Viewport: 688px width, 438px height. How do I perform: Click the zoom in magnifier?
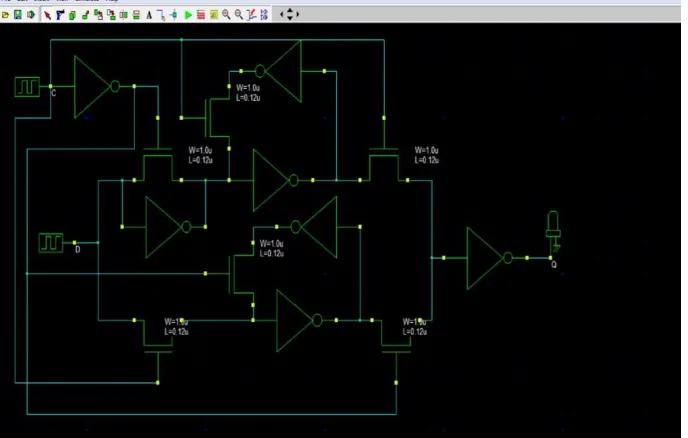click(226, 15)
